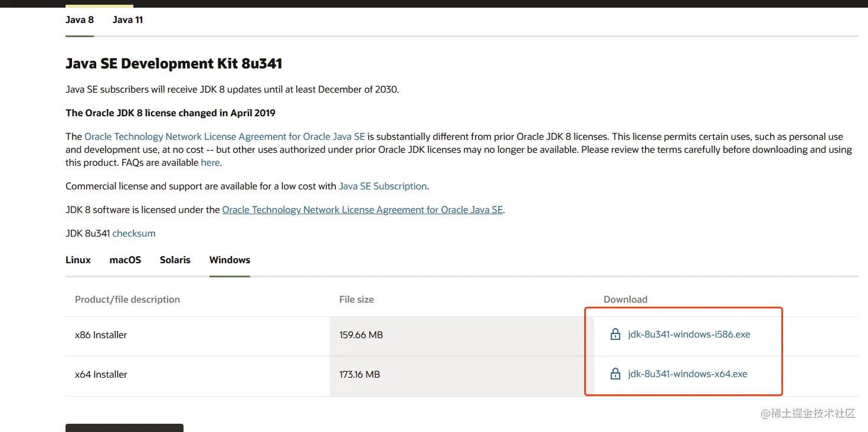Click the File size column header
Screen dimensions: 868x432
[356, 299]
